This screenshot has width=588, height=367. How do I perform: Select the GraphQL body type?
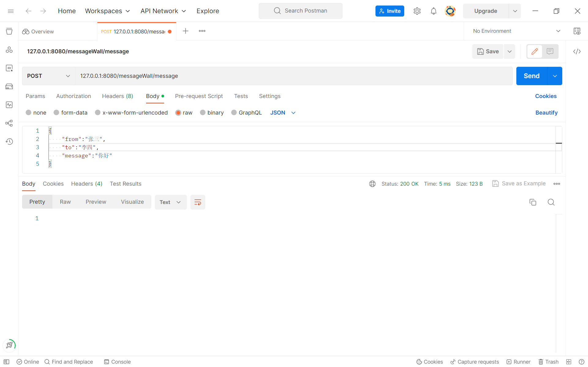[234, 113]
